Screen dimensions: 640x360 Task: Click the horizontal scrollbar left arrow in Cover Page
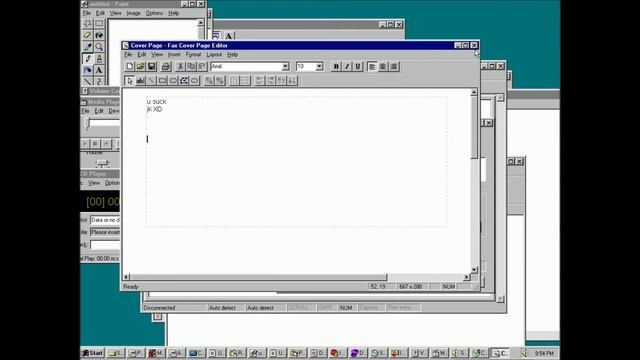(126, 277)
